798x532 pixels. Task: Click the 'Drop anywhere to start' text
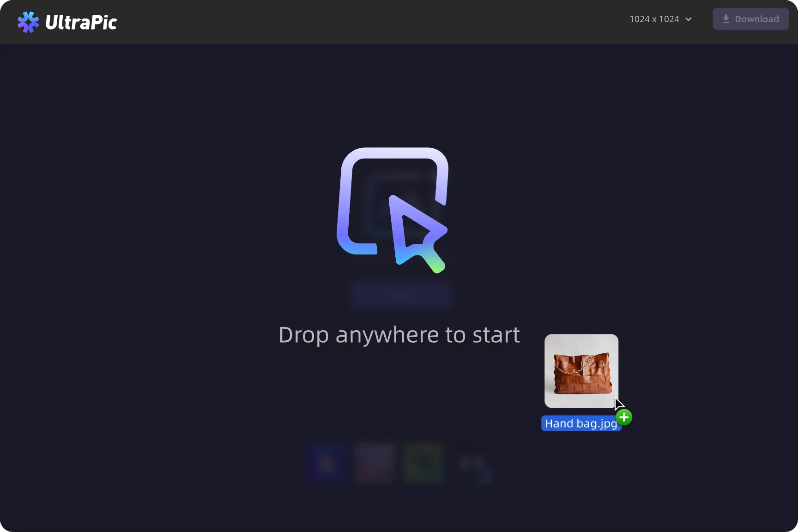(399, 334)
